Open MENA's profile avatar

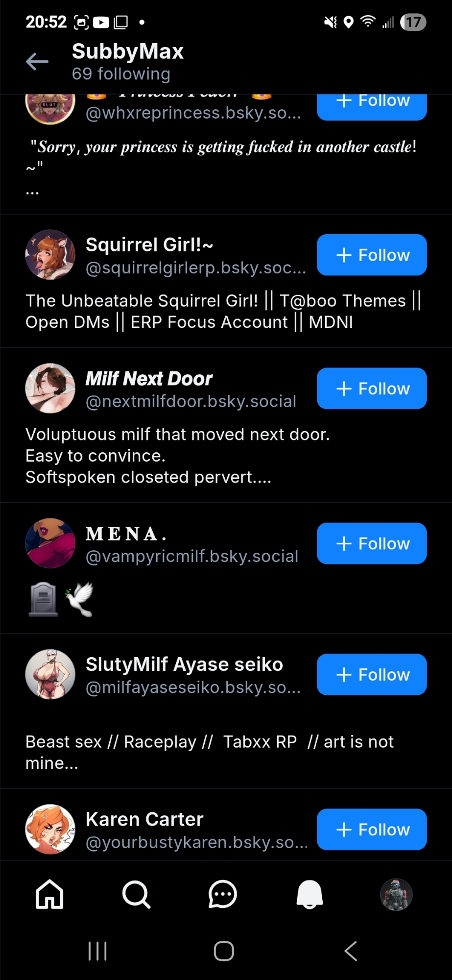(50, 543)
